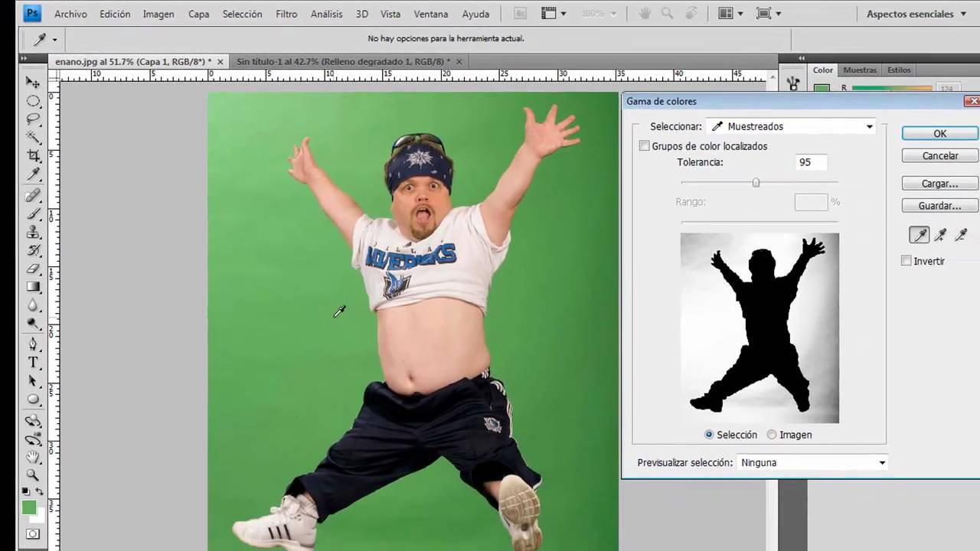Select the Brush tool
980x551 pixels.
(33, 213)
